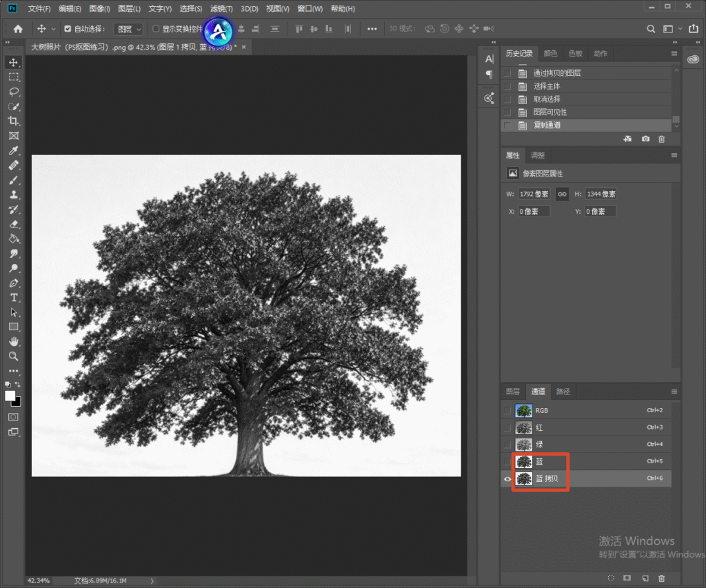The height and width of the screenshot is (588, 706).
Task: Show the 蓝 channel visibility box
Action: tap(507, 461)
